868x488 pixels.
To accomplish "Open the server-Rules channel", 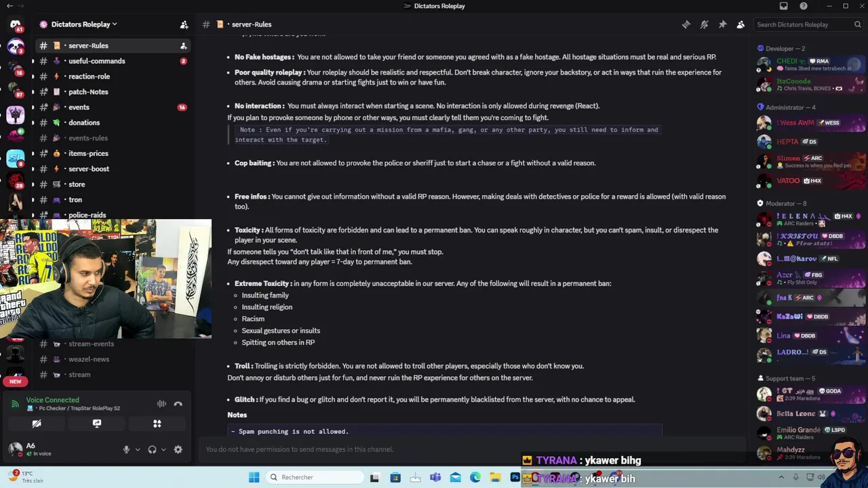I will pyautogui.click(x=113, y=45).
